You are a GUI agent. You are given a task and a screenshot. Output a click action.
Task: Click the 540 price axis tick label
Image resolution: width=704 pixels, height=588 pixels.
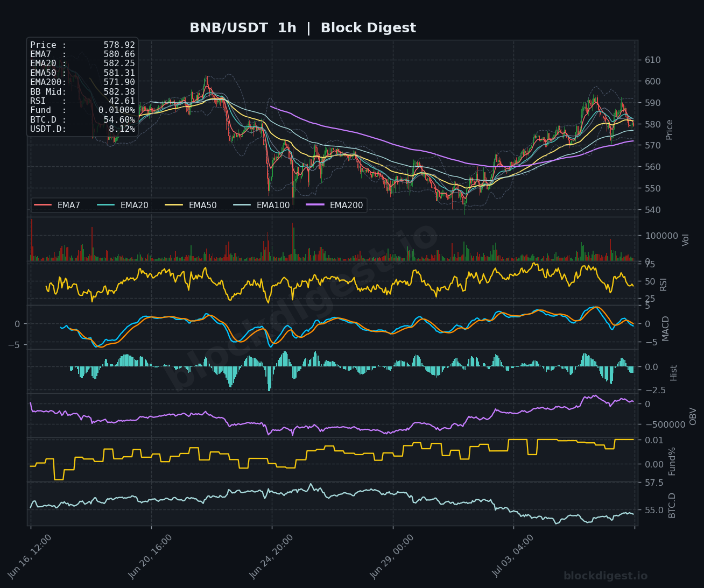[653, 210]
